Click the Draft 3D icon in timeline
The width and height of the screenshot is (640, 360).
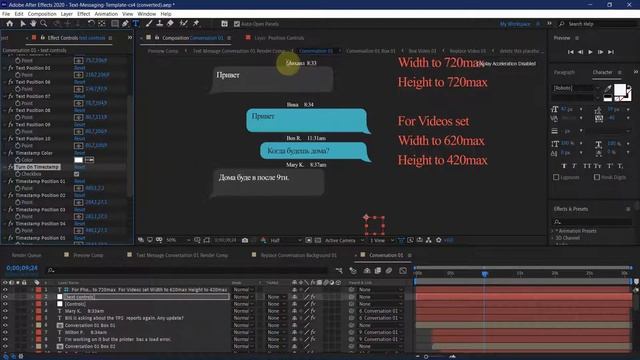[x=353, y=271]
